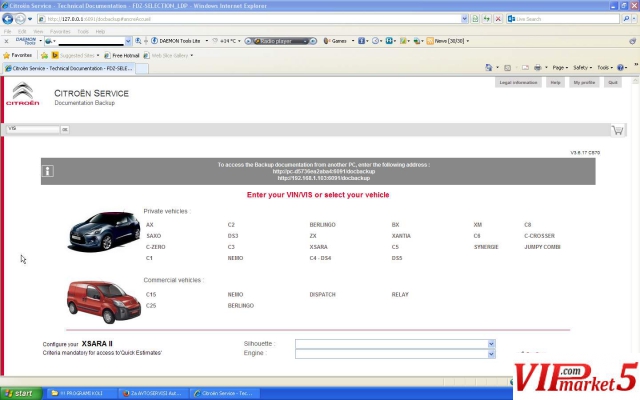The height and width of the screenshot is (400, 640).
Task: Click the page Help button
Action: [555, 82]
